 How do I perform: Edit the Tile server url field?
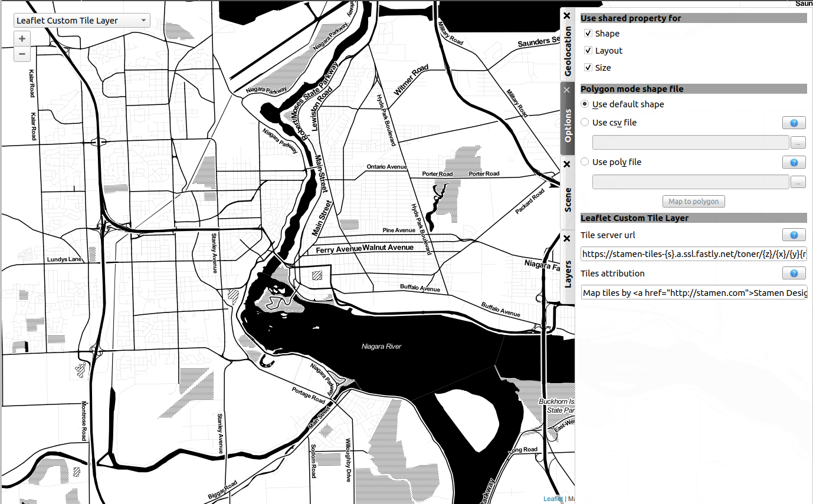coord(693,254)
